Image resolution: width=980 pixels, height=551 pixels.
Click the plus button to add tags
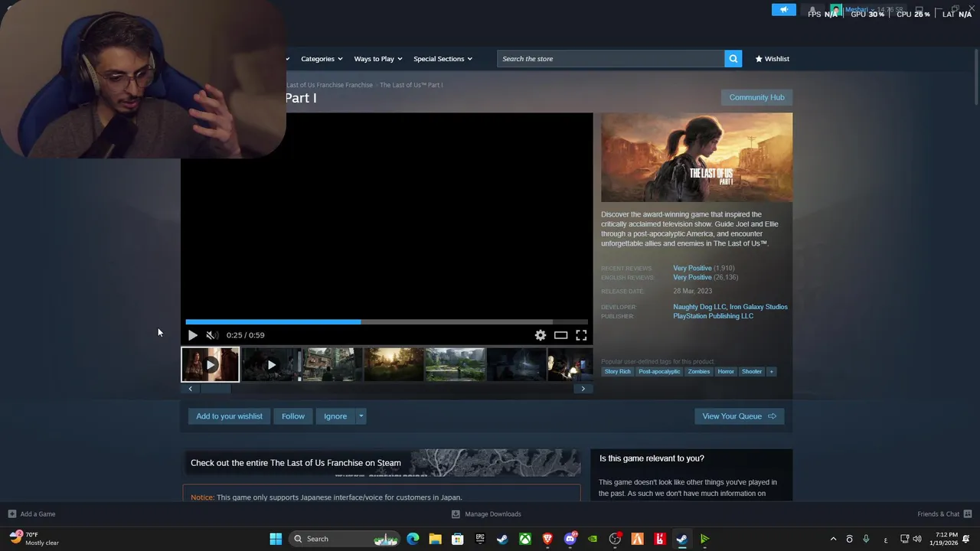tap(771, 372)
